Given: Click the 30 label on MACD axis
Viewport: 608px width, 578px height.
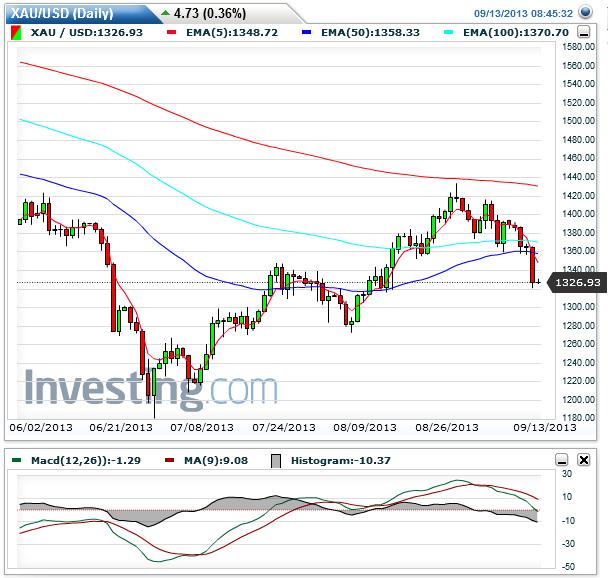Looking at the screenshot, I should coord(567,474).
